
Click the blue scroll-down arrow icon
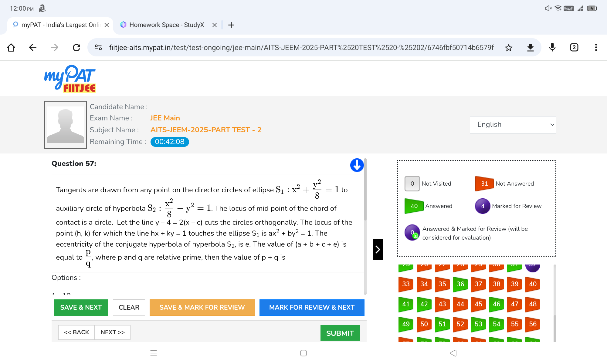(357, 165)
